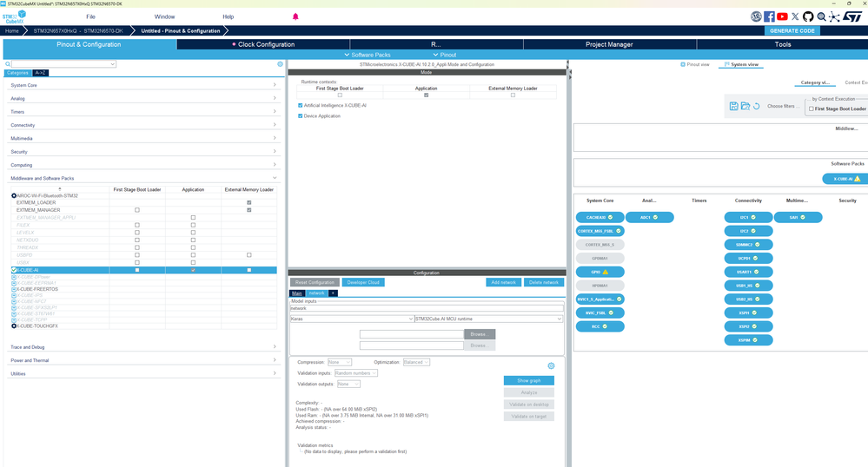Open the ADC1 peripheral chip

tap(649, 218)
